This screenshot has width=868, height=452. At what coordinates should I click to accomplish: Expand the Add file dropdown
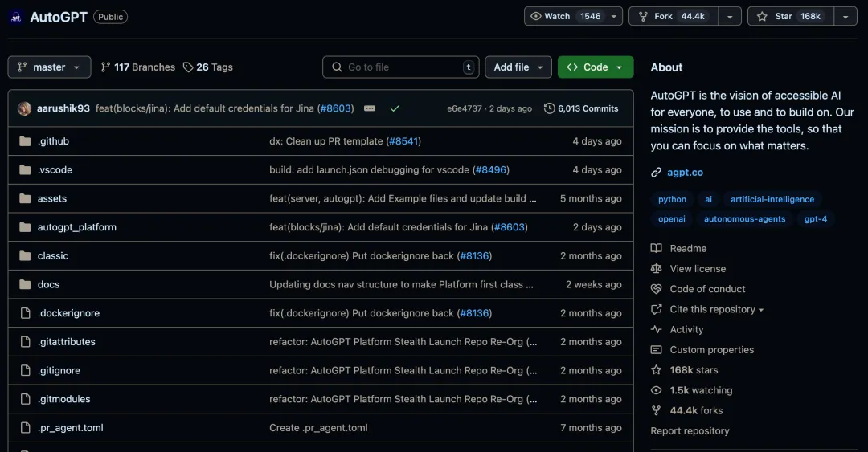(x=518, y=67)
